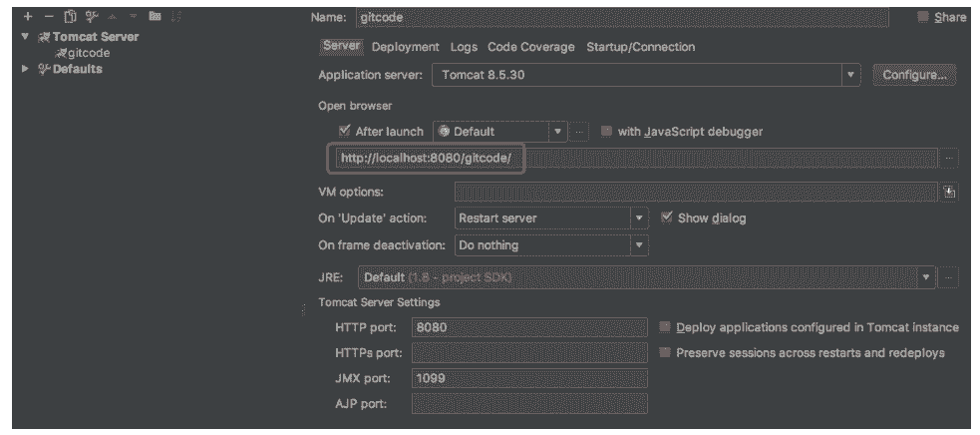Open the Startup/Connection tab
This screenshot has width=980, height=435.
[640, 47]
